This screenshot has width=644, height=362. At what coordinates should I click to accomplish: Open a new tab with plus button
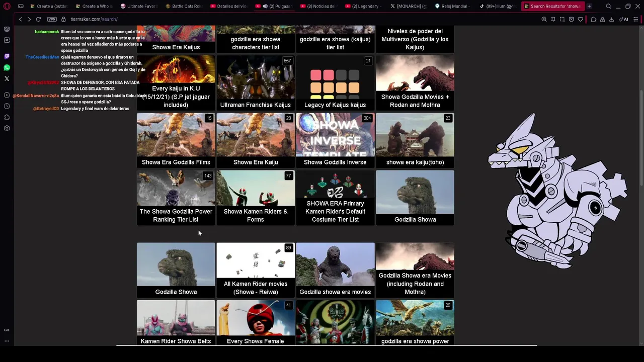click(589, 6)
